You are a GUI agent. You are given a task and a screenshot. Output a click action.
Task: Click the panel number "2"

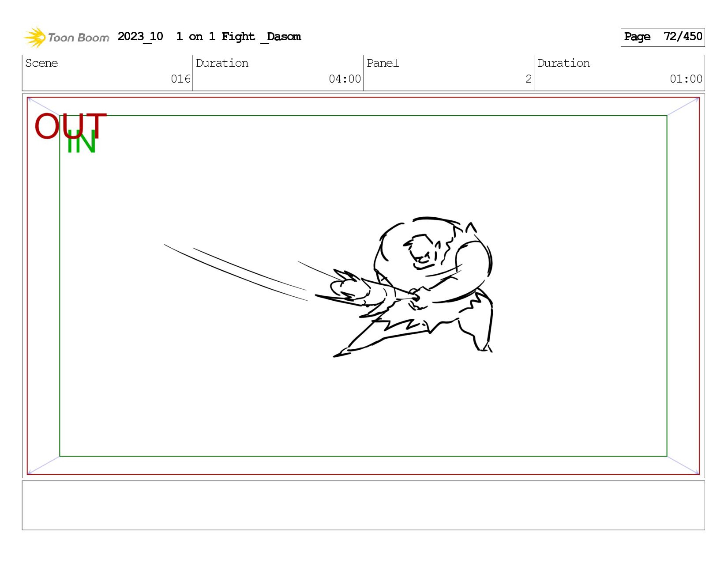click(x=529, y=79)
